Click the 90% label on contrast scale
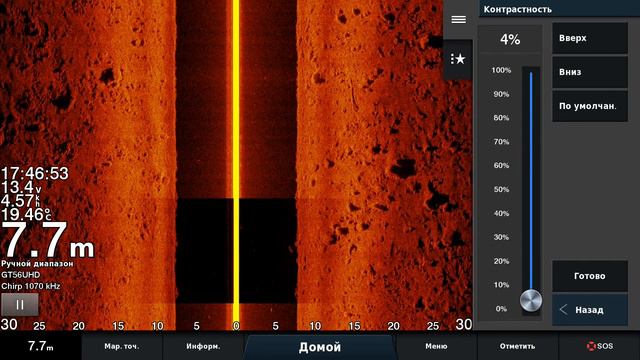This screenshot has width=640, height=360. pos(501,94)
